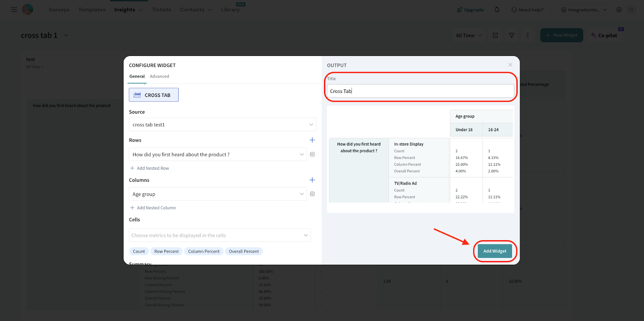Click the plus icon to add Rows

[x=312, y=140]
